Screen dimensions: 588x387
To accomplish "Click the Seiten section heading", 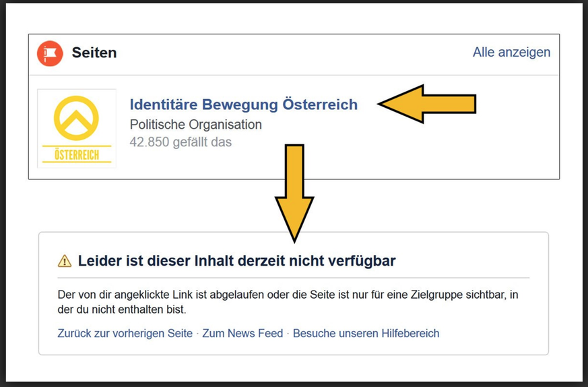I will pyautogui.click(x=94, y=53).
